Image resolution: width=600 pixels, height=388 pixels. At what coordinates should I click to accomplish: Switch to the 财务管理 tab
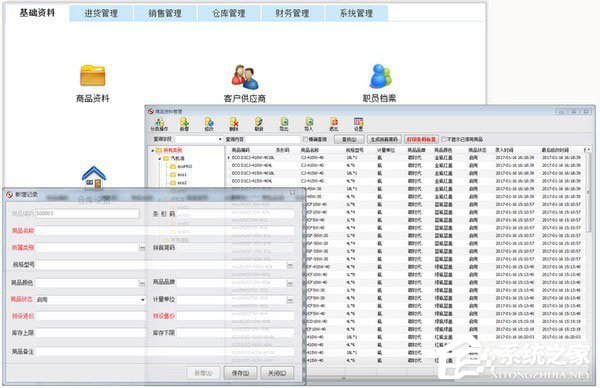[x=292, y=13]
